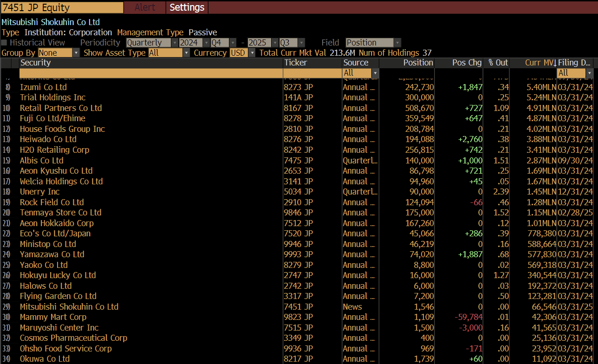Click News source for 7451 JP

pos(352,307)
